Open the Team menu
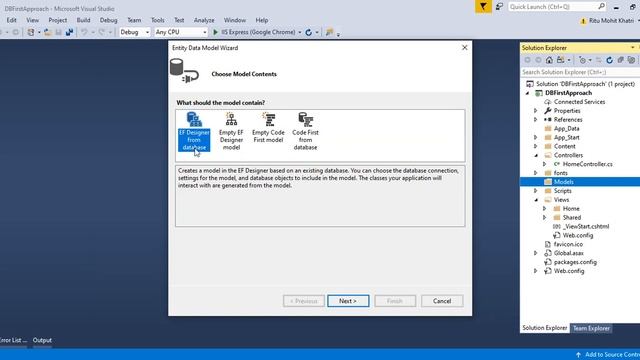 coord(134,20)
